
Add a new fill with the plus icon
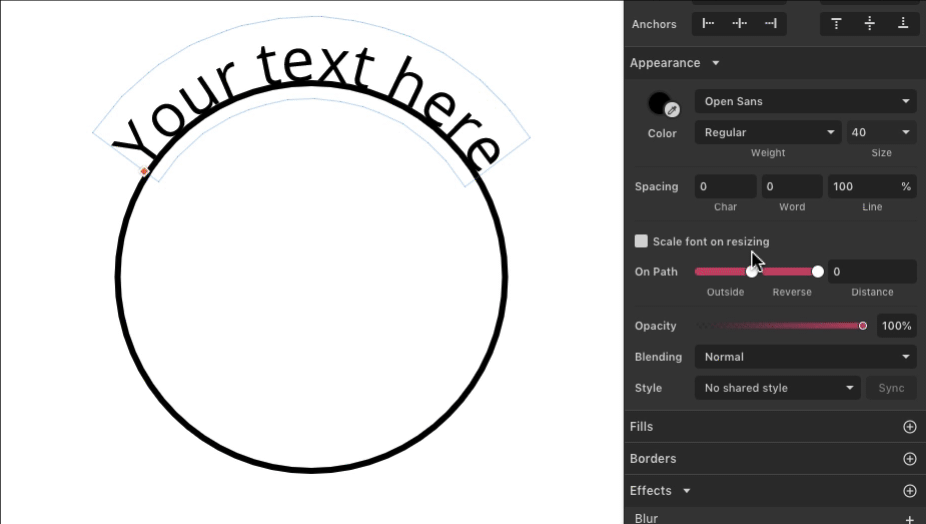pos(909,427)
